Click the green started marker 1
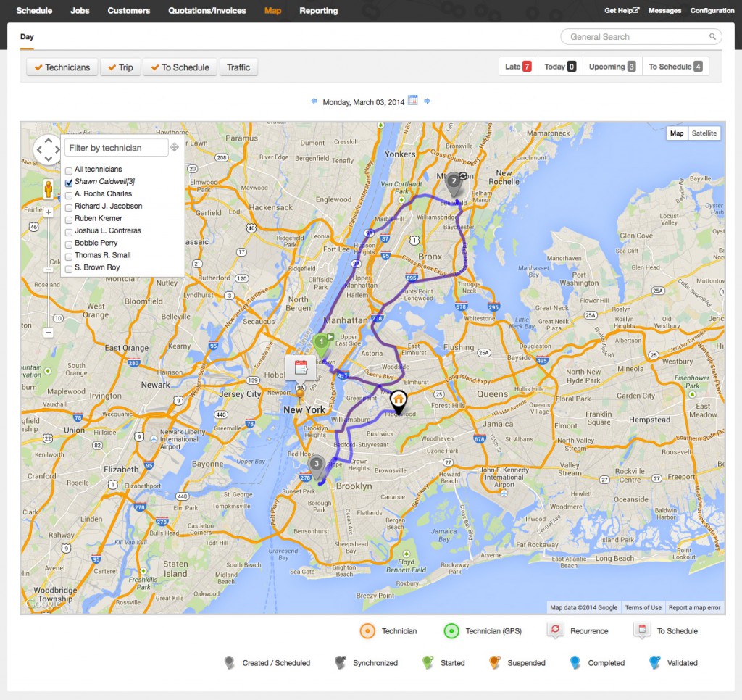The width and height of the screenshot is (742, 700). (321, 346)
